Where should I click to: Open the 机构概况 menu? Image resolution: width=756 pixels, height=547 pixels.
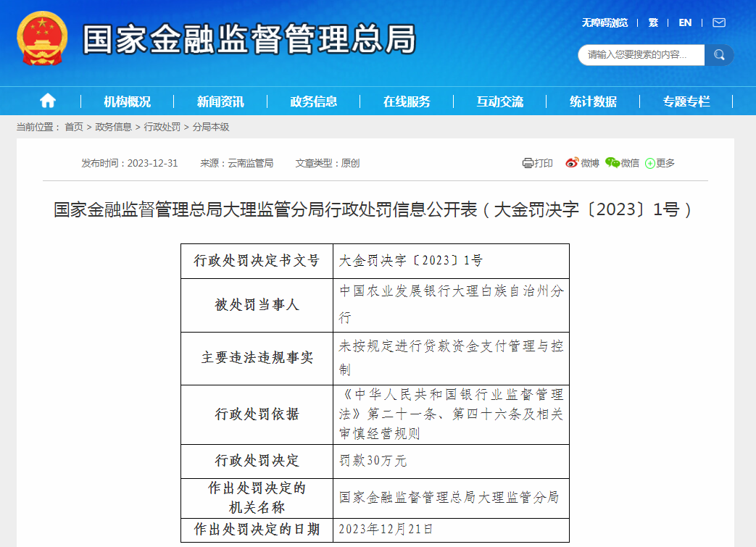(x=128, y=101)
